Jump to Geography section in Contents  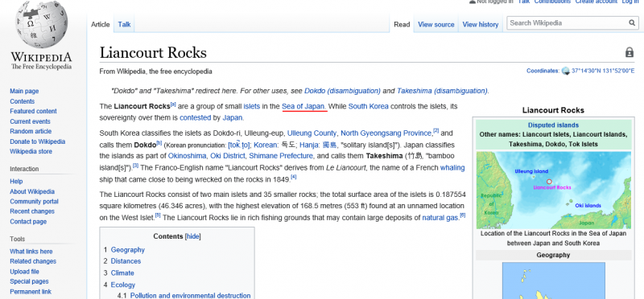point(128,250)
